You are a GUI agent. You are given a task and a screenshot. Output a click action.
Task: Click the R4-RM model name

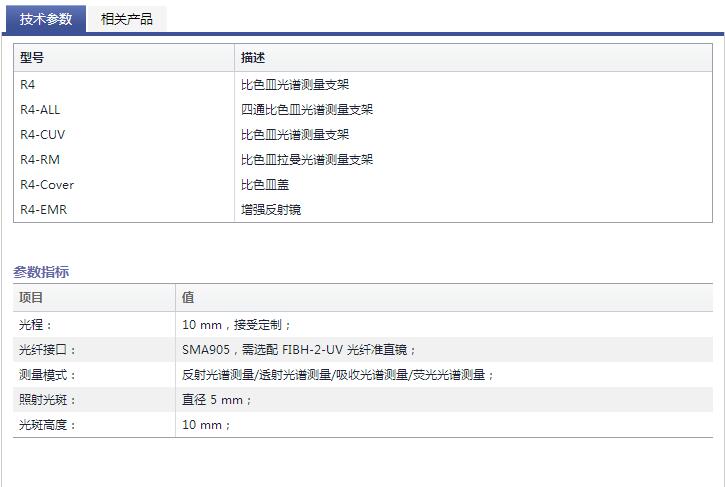click(39, 160)
